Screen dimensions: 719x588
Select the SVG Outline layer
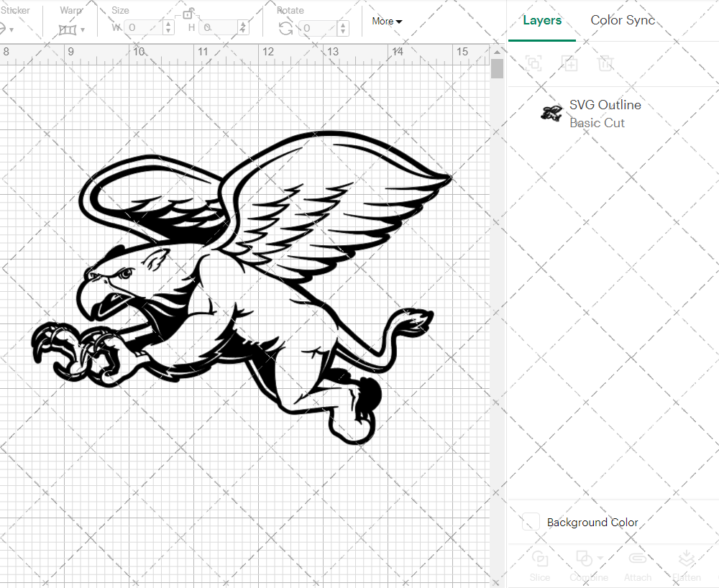click(605, 105)
